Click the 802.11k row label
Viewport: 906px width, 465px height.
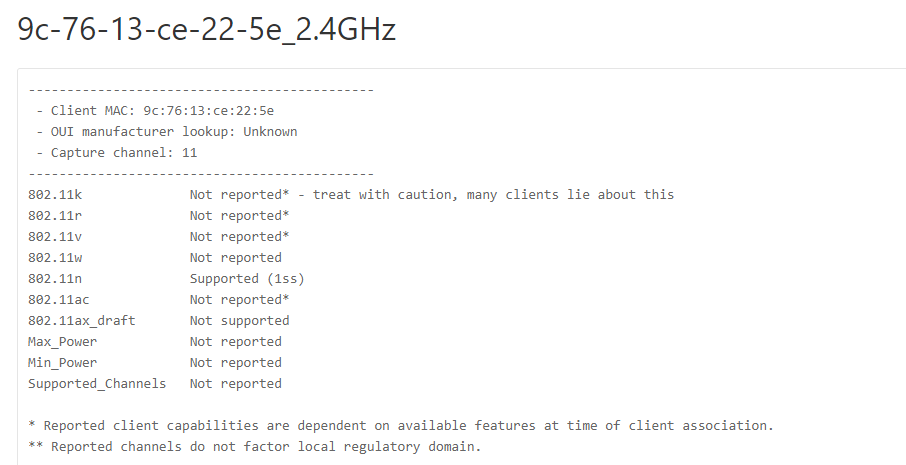(x=55, y=195)
